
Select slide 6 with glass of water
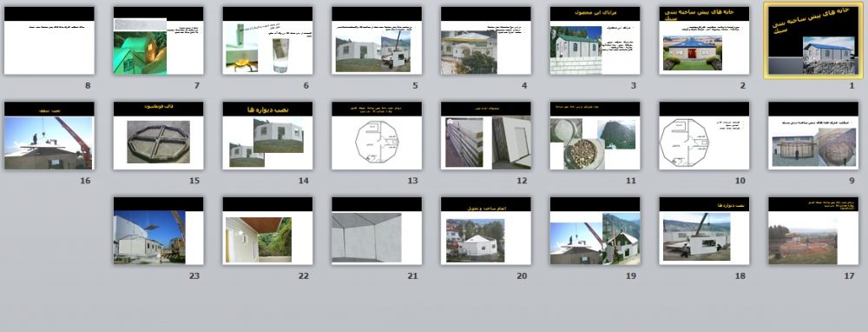(x=268, y=41)
